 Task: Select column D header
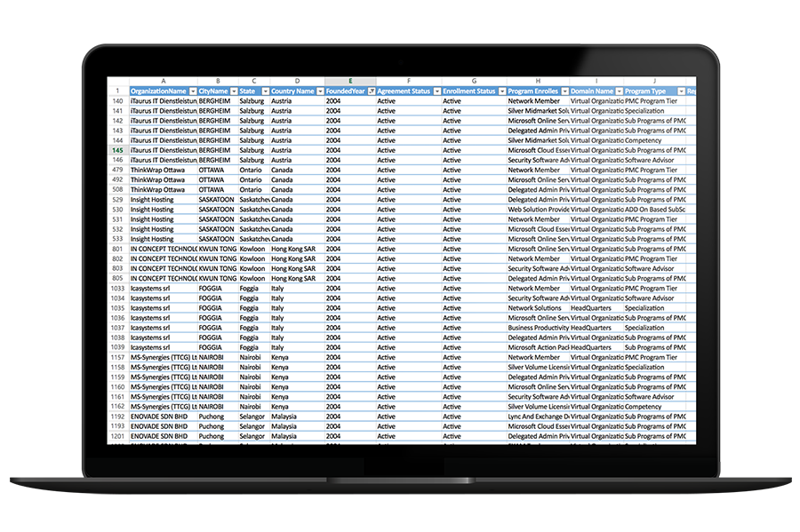tap(298, 81)
